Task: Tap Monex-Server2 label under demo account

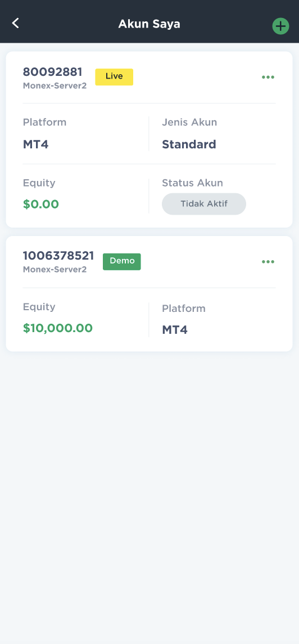Action: pyautogui.click(x=55, y=270)
